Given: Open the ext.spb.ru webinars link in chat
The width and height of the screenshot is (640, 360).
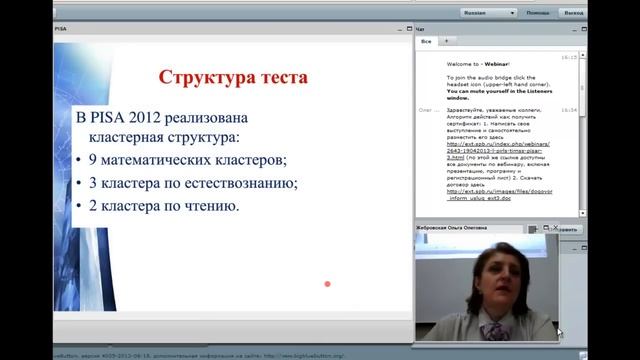Looking at the screenshot, I should pyautogui.click(x=498, y=151).
